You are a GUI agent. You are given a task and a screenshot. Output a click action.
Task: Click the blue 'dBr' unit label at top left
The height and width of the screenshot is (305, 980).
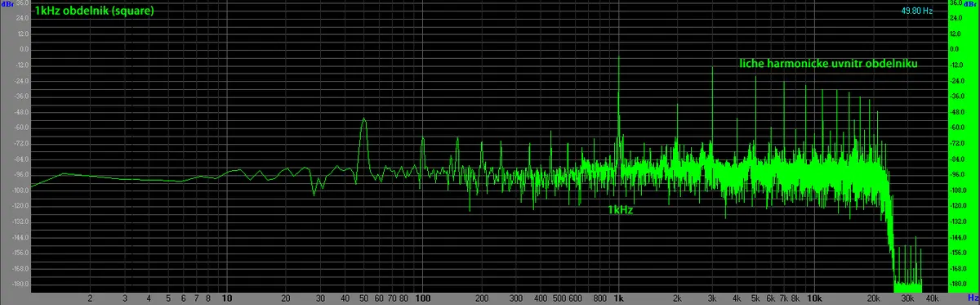(7, 4)
